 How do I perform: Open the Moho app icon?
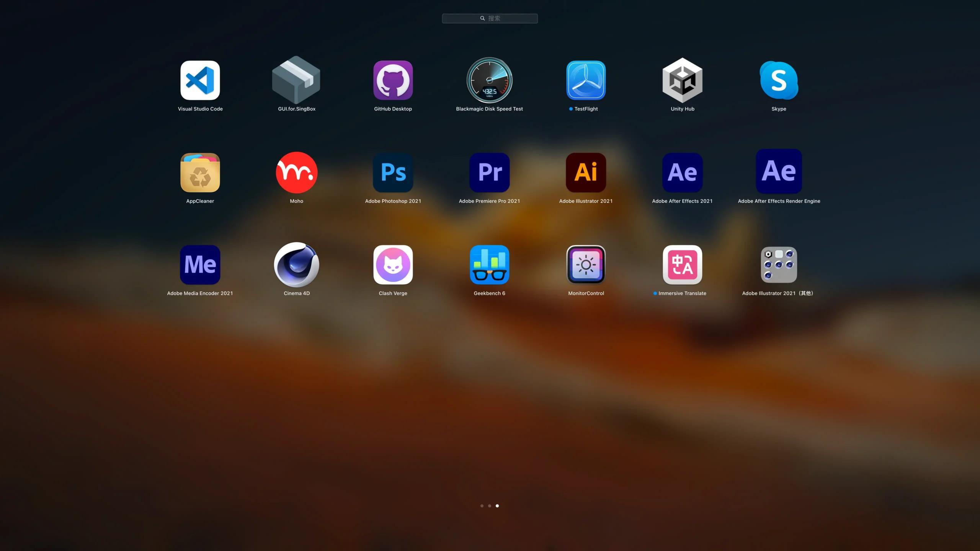point(297,173)
